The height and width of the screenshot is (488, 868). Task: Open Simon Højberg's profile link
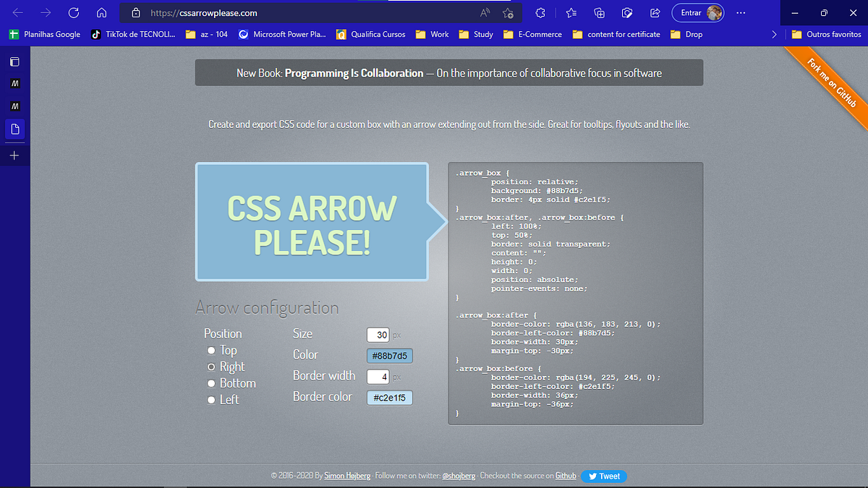(347, 476)
